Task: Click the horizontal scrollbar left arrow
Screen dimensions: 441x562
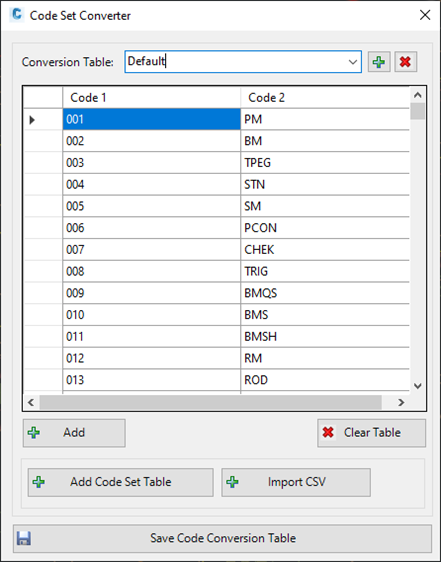Action: point(31,402)
